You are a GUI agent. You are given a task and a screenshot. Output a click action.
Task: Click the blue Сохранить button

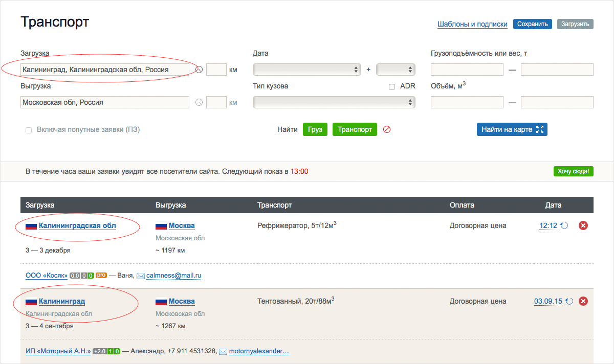(x=532, y=24)
